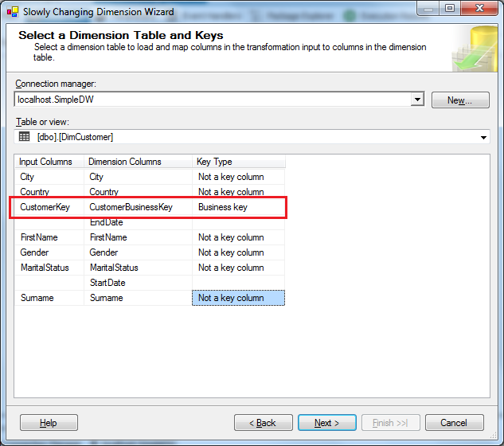Click the CustomerKey input column cell
This screenshot has height=446, width=504.
pyautogui.click(x=49, y=207)
